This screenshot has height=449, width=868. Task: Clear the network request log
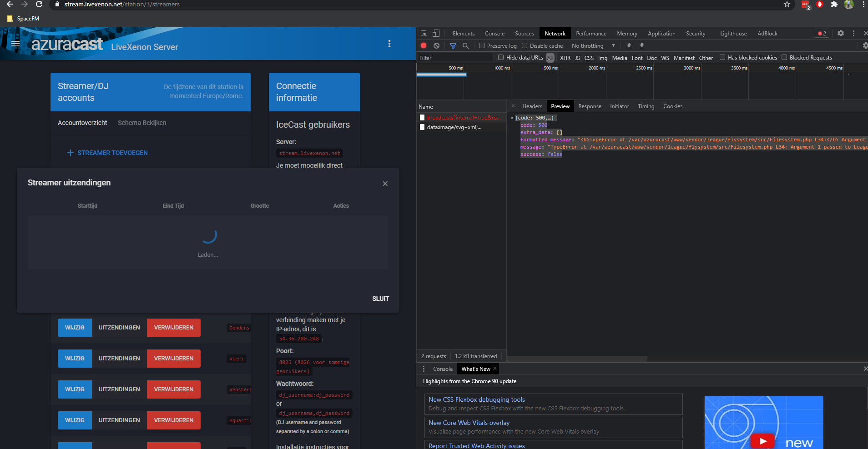tap(437, 45)
